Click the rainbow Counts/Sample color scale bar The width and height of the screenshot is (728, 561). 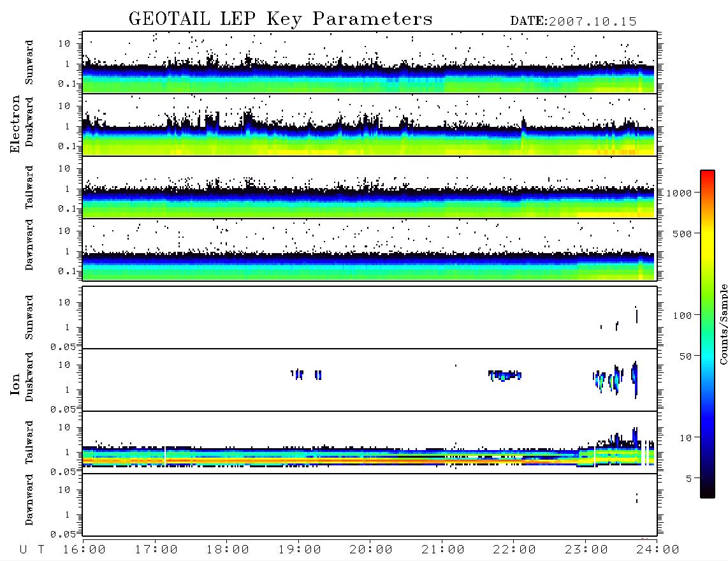point(708,334)
